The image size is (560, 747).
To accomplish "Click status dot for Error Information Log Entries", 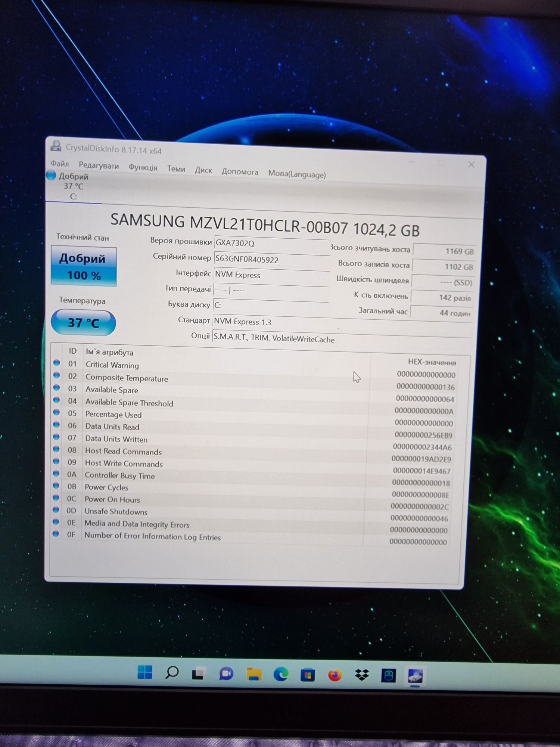I will coord(56,534).
